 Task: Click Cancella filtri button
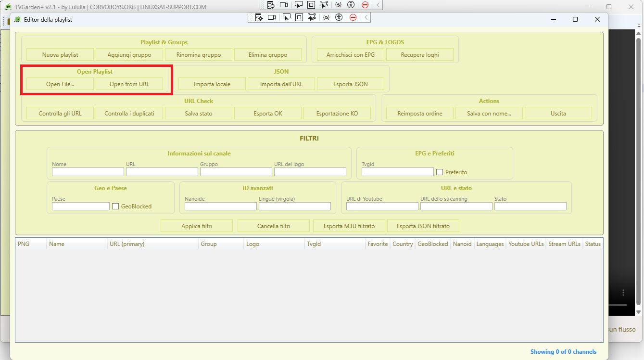point(274,226)
